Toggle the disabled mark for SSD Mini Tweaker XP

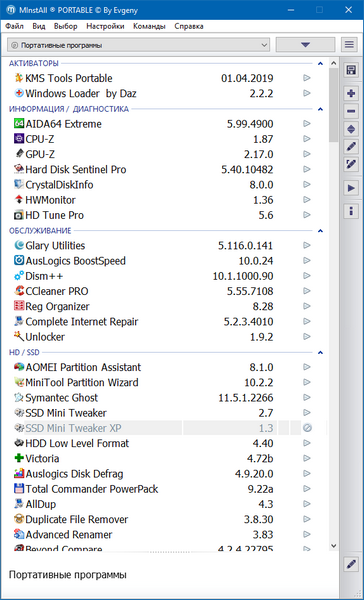tap(307, 428)
